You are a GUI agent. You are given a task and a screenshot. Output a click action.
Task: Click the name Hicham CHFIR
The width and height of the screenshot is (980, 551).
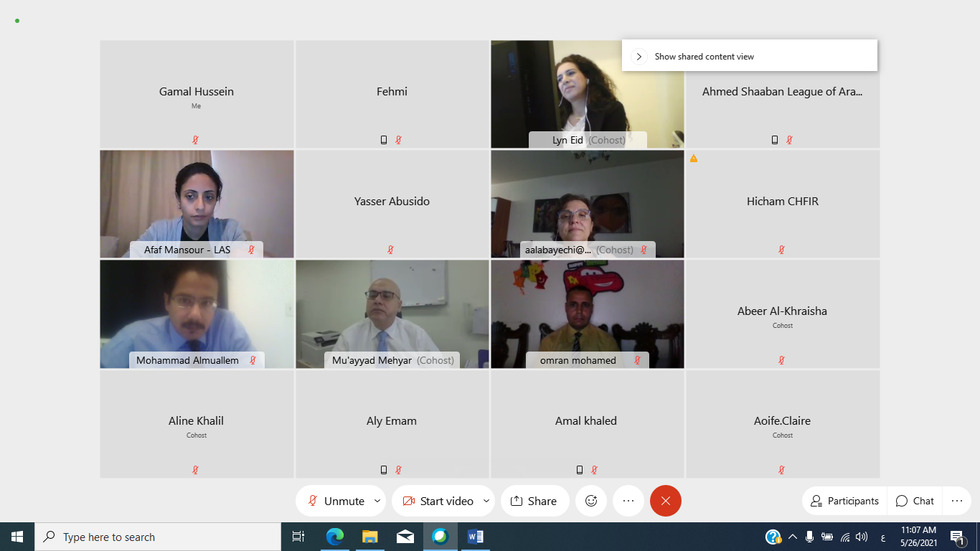783,202
